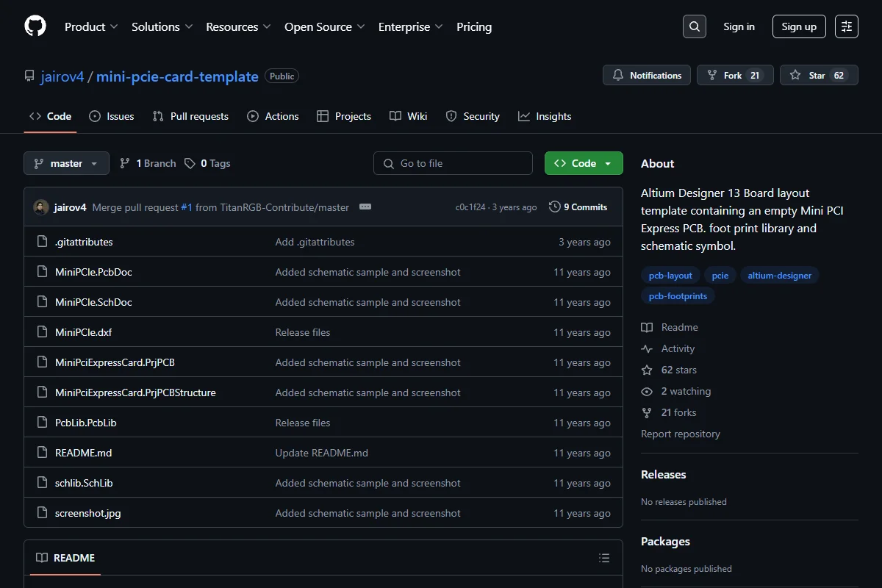This screenshot has height=588, width=882.
Task: Switch to the Insights tab
Action: [x=545, y=116]
